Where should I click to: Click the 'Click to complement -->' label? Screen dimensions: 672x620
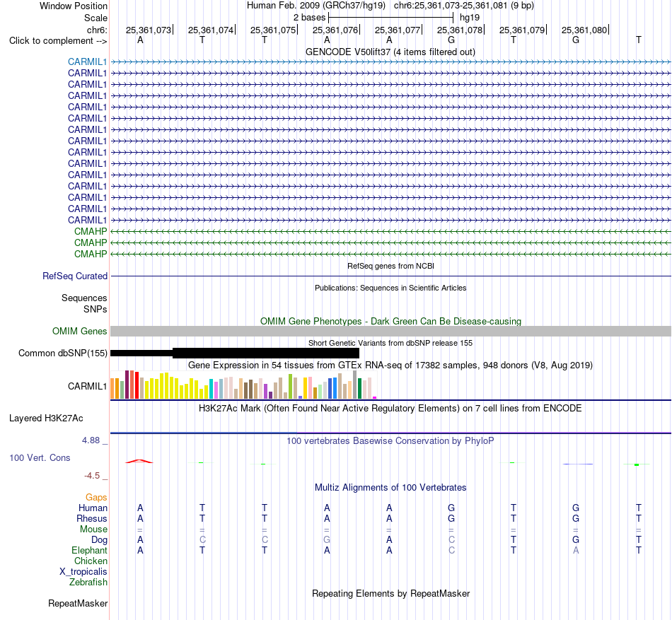pyautogui.click(x=58, y=41)
